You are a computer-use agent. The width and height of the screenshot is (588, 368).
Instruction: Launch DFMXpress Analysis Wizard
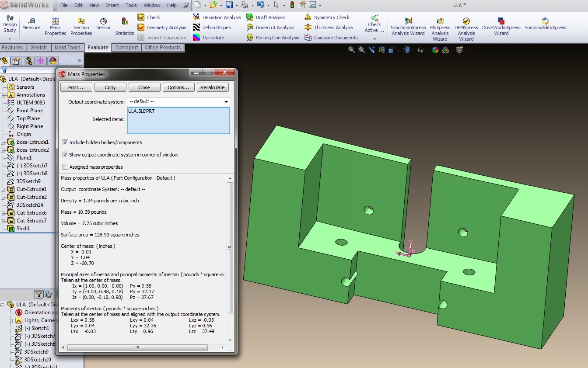click(466, 30)
